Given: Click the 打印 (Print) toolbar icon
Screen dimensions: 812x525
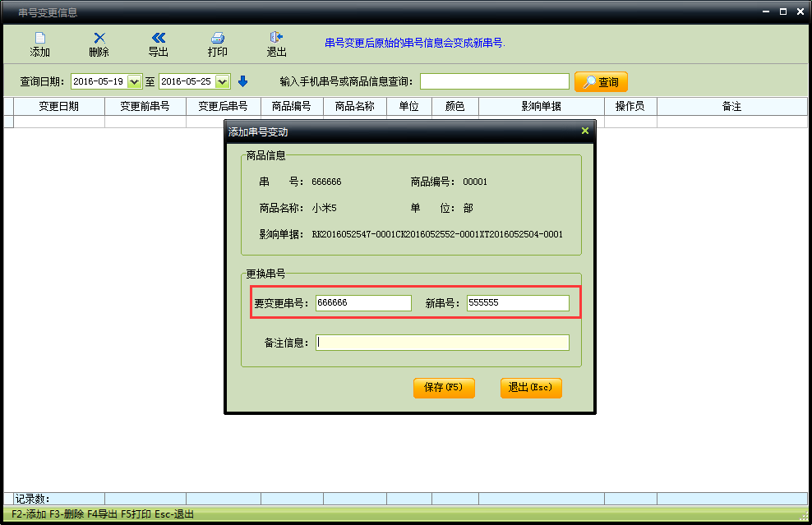Looking at the screenshot, I should (218, 44).
